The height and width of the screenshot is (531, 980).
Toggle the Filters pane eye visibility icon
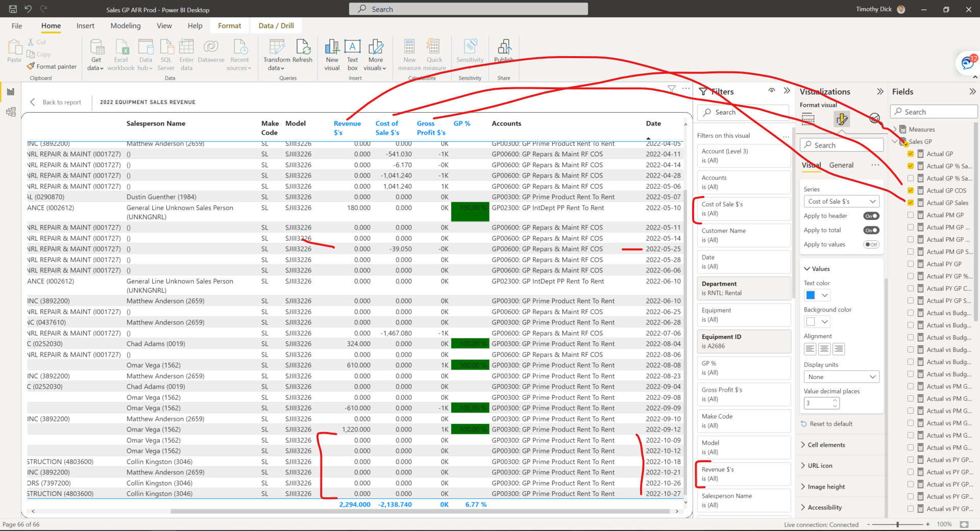(772, 91)
